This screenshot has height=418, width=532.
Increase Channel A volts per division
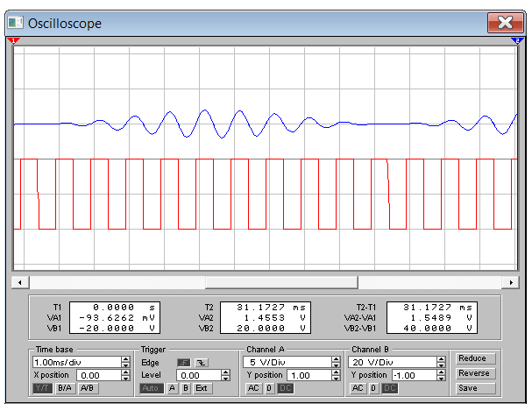click(x=336, y=359)
